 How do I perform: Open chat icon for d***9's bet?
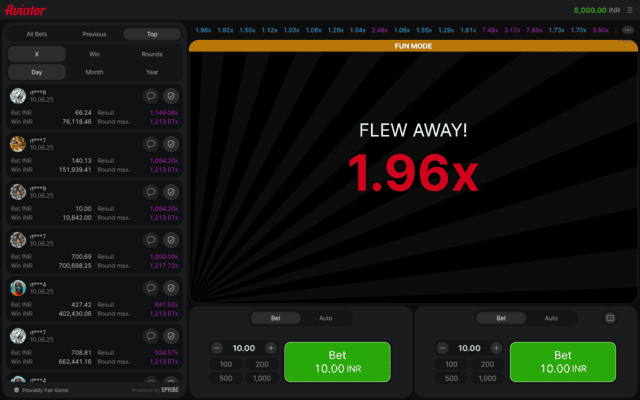[x=151, y=192]
